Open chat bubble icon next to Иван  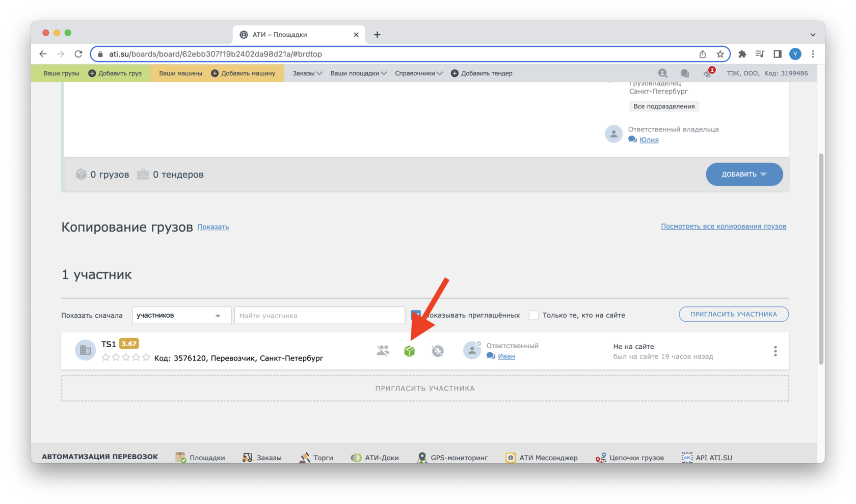tap(491, 356)
